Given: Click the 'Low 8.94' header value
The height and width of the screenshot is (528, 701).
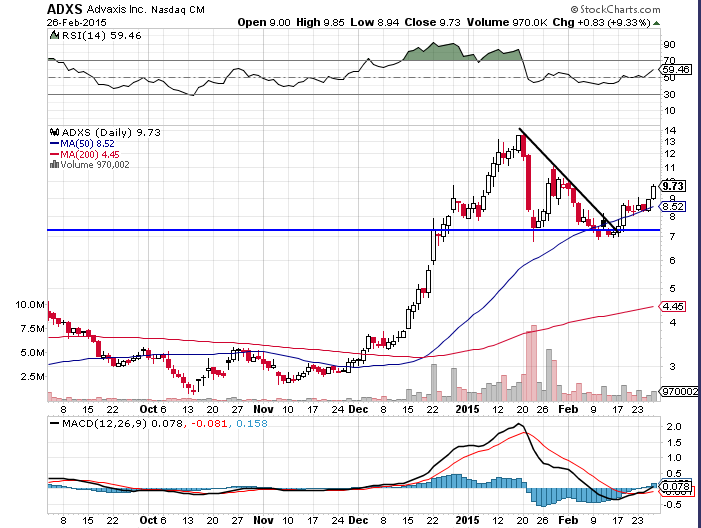Looking at the screenshot, I should [x=374, y=22].
